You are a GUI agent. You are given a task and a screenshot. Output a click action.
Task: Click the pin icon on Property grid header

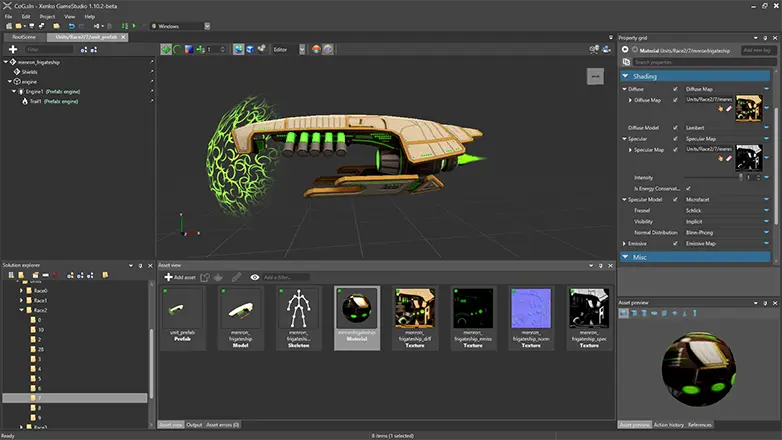[x=765, y=38]
